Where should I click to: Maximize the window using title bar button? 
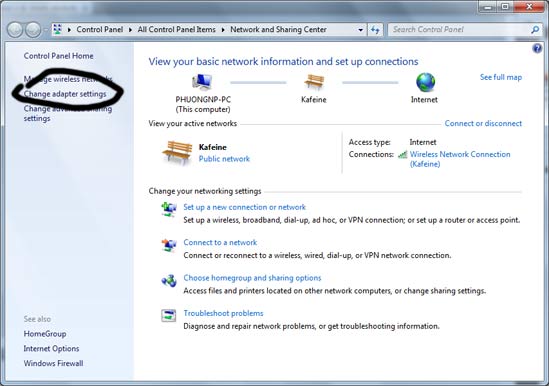point(505,6)
